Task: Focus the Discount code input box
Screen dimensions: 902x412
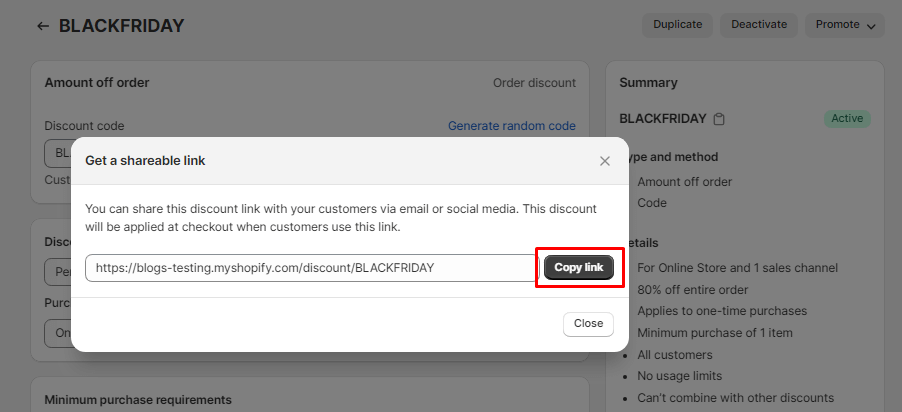Action: pyautogui.click(x=57, y=153)
